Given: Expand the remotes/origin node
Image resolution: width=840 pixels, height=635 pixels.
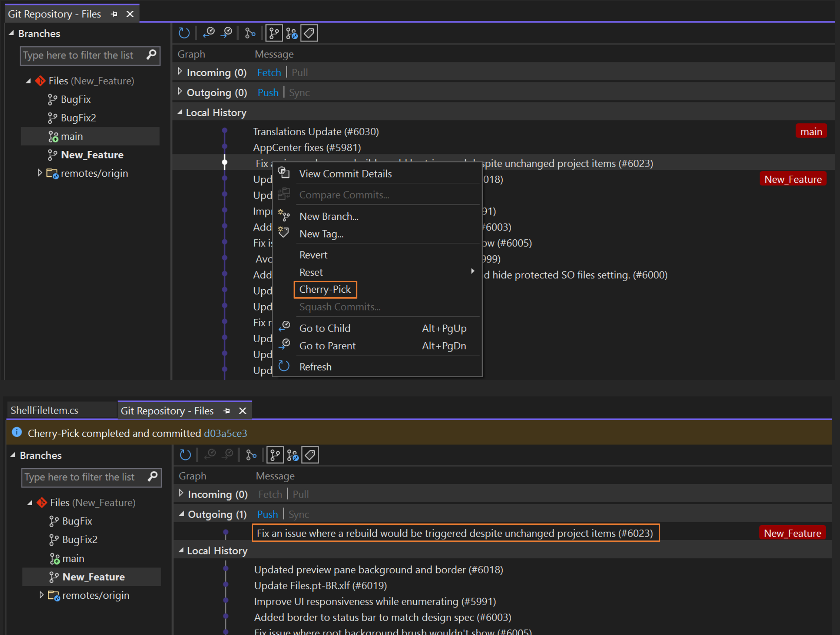Looking at the screenshot, I should 41,173.
